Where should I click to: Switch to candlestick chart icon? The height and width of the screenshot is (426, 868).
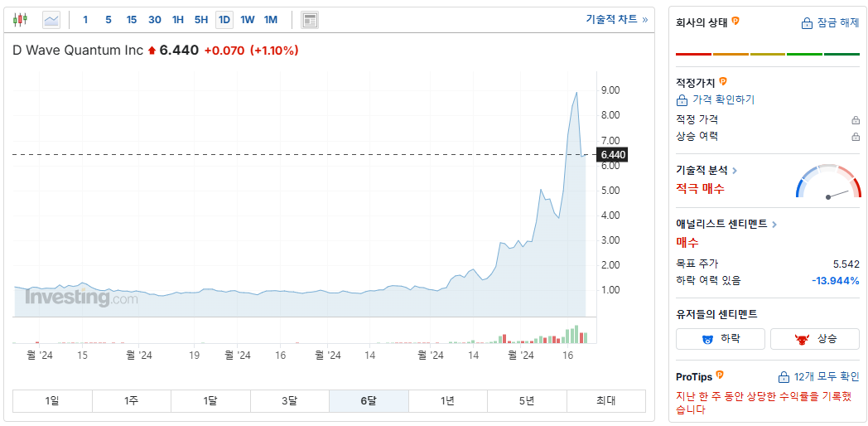[20, 20]
